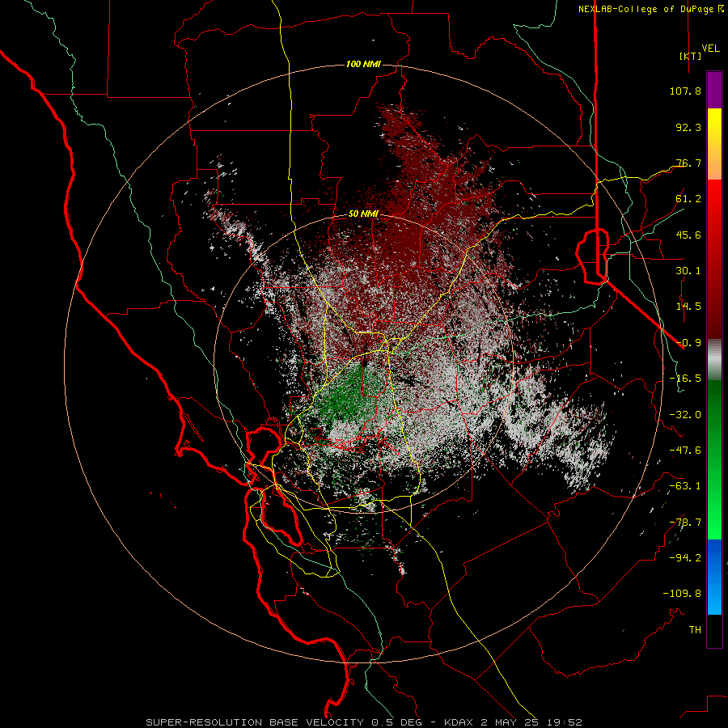Image resolution: width=728 pixels, height=728 pixels.
Task: Click the -0.9 velocity scale value
Action: coord(688,343)
